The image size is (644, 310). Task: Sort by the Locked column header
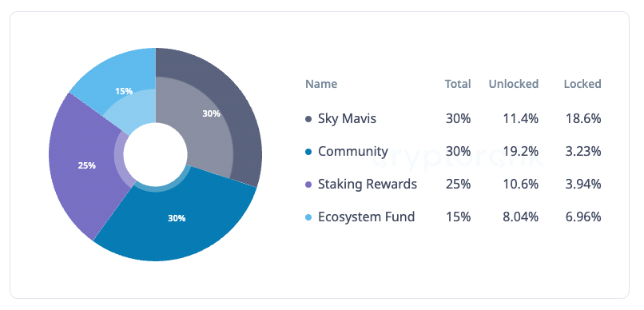tap(582, 84)
